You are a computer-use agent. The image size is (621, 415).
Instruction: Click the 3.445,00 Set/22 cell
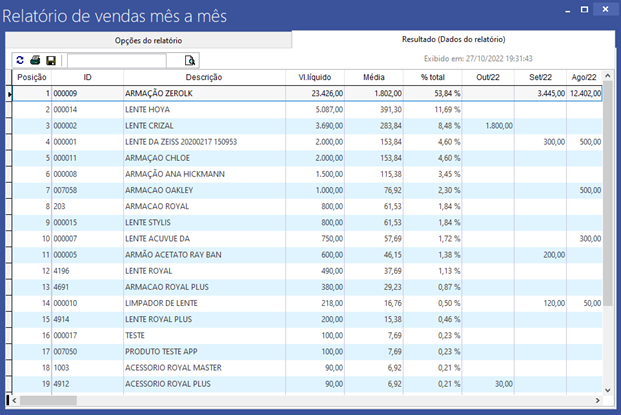click(541, 93)
